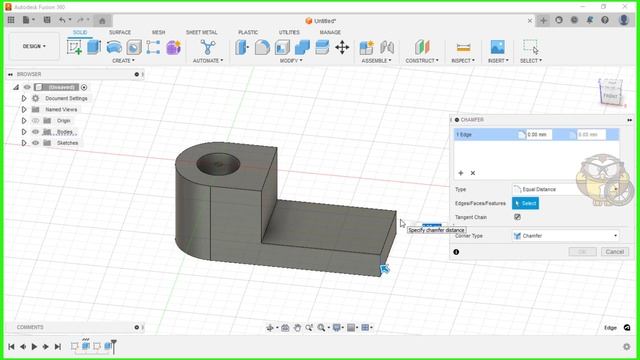Screen dimensions: 640x360
Task: Select the Hole tool
Action: pos(134,47)
